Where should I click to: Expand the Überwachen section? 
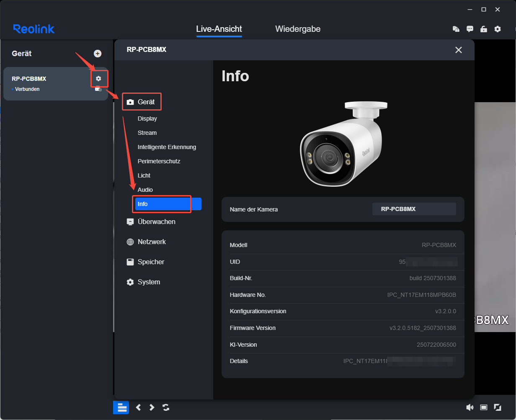[x=157, y=222]
